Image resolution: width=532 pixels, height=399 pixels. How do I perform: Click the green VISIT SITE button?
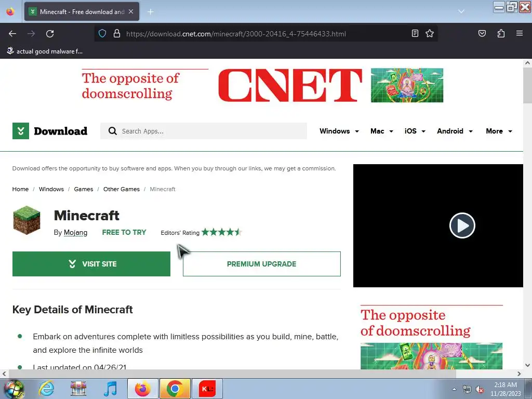tap(91, 264)
